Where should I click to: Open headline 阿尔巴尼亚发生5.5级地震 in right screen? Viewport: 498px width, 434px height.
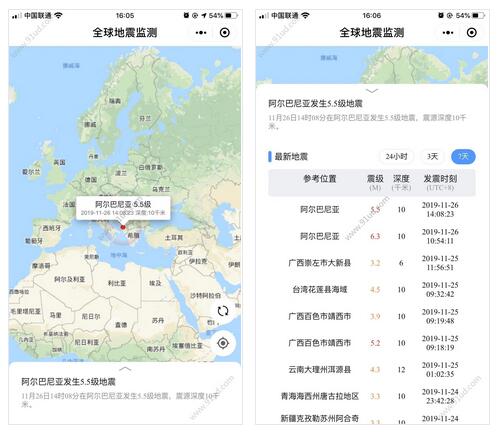click(315, 104)
